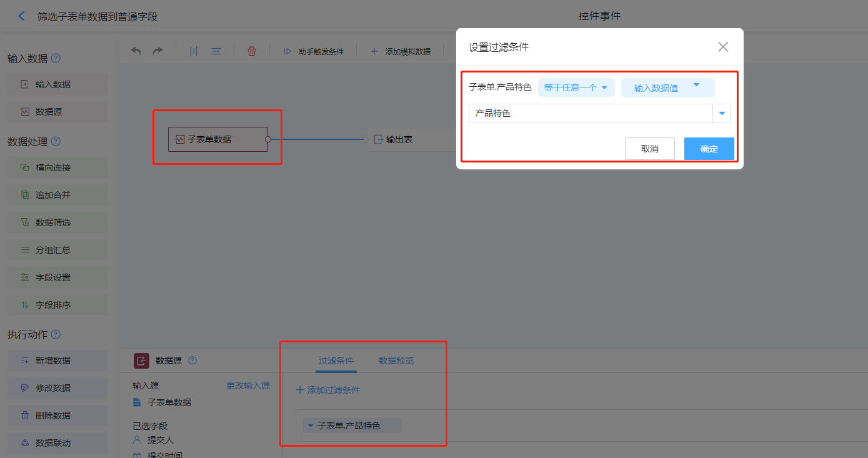Viewport: 868px width, 458px height.
Task: Close the 设置过滤条件 dialog
Action: pyautogui.click(x=723, y=47)
